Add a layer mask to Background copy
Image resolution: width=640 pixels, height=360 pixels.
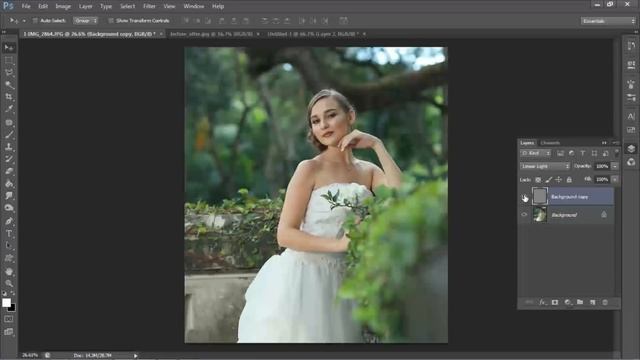pos(555,302)
